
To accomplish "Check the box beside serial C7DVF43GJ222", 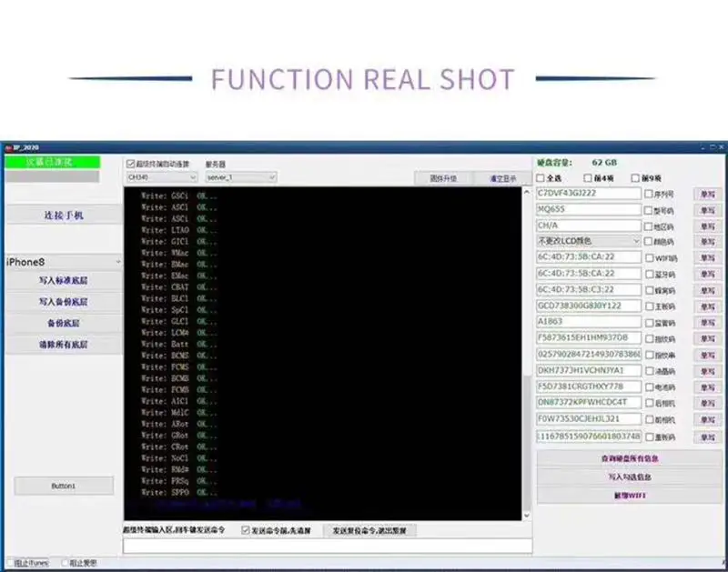I will click(x=649, y=194).
